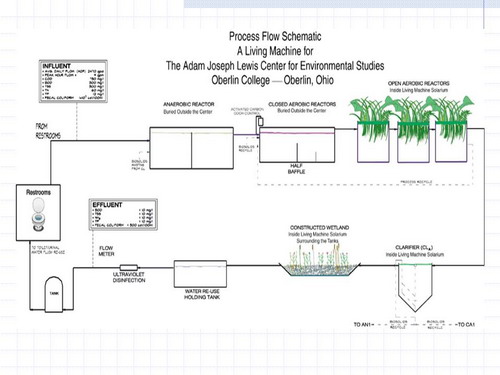Screen dimensions: 500x375
Task: Select the ultraviolet disinfection unit symbol
Action: 129,267
